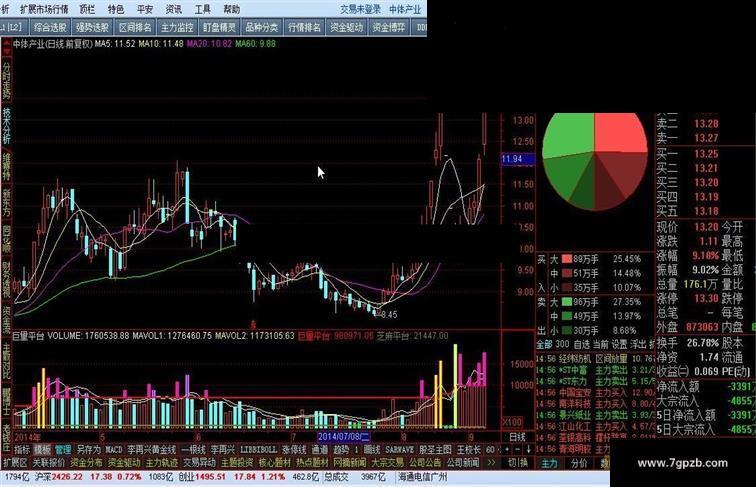
Task: Click the 模板 button in indicator bar
Action: coord(42,449)
